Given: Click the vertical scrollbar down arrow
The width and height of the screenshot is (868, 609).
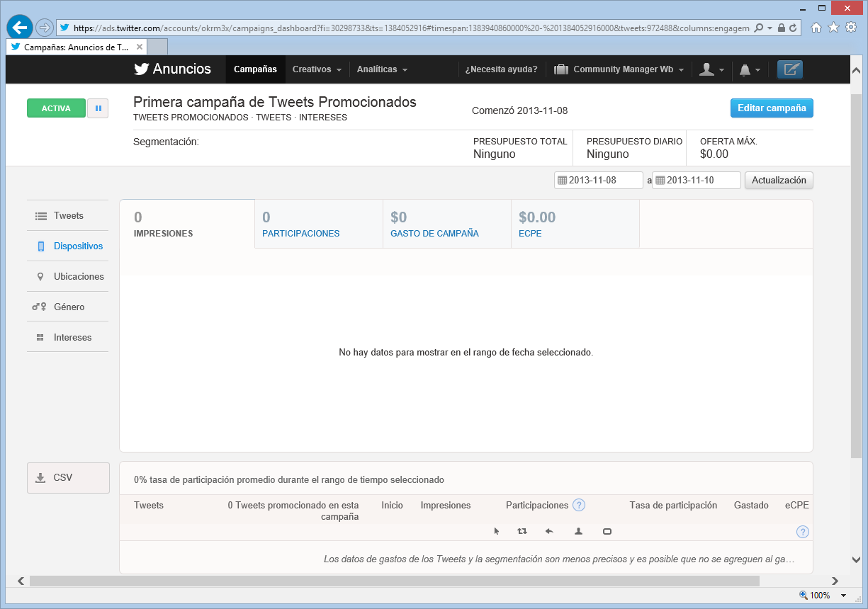Looking at the screenshot, I should 856,559.
